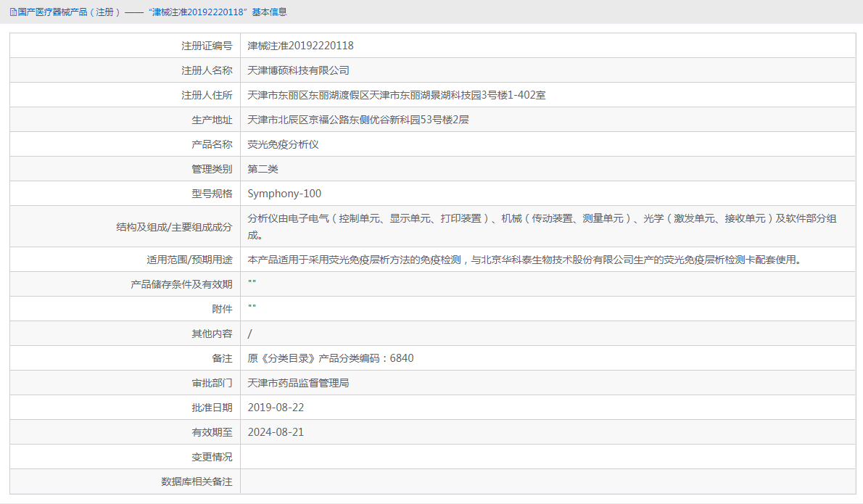Click the structure description starting 分析仪由电子电气

542,227
